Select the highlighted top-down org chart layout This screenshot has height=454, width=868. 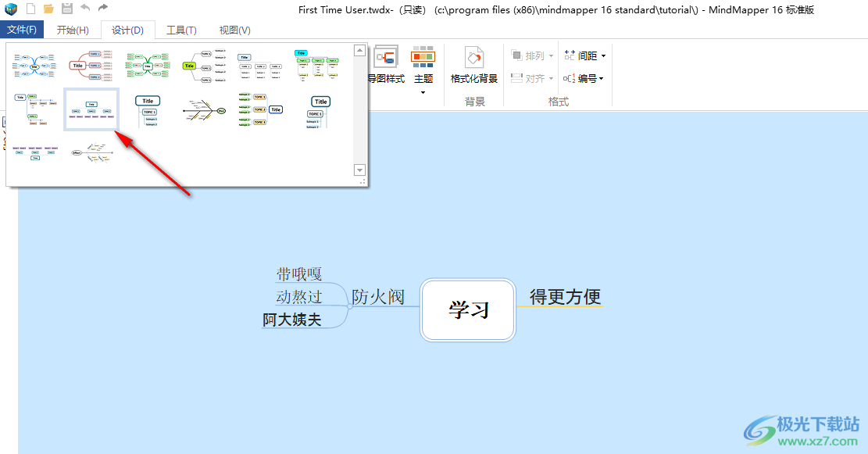91,109
